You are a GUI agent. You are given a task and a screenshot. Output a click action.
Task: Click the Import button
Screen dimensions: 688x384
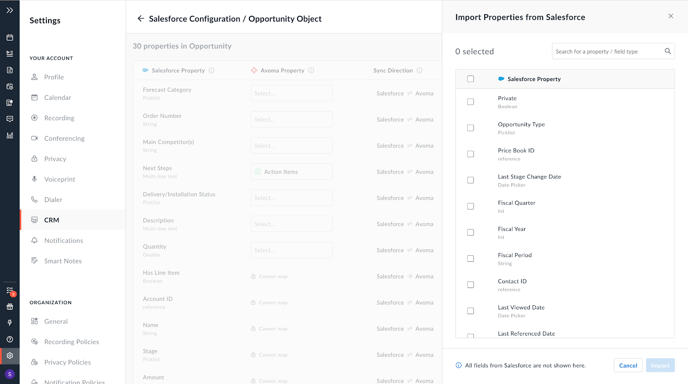660,365
